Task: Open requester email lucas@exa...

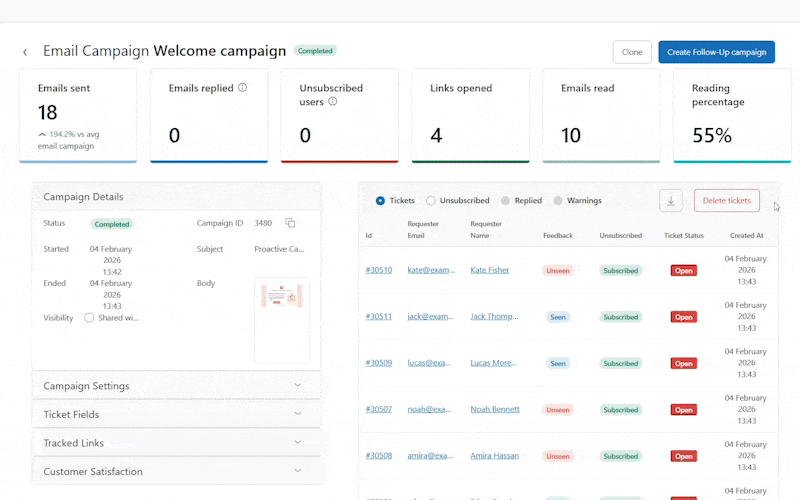Action: [429, 363]
